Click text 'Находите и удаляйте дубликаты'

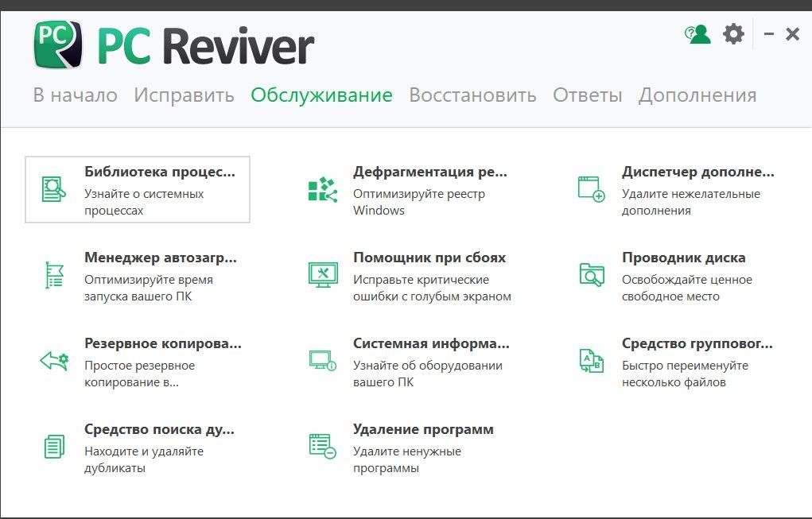pyautogui.click(x=144, y=460)
